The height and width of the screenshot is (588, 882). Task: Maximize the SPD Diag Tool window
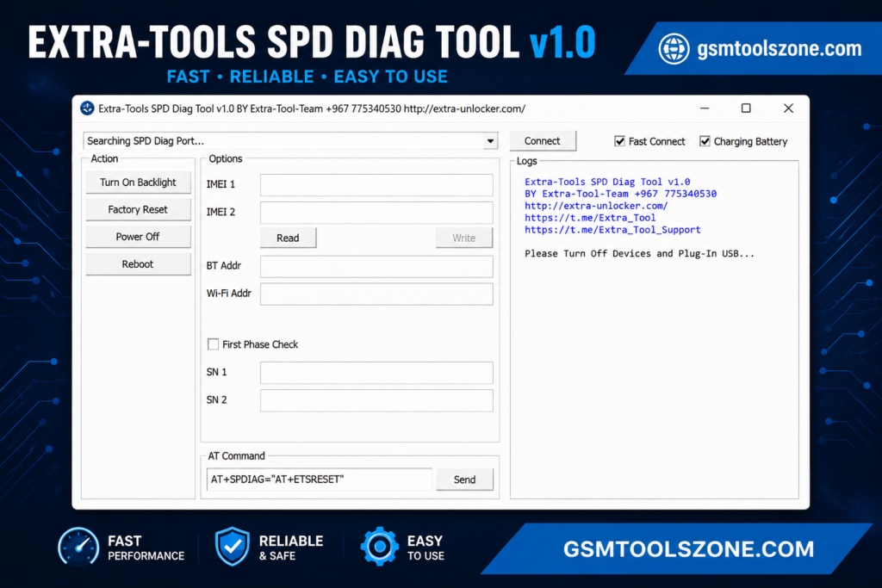tap(746, 108)
